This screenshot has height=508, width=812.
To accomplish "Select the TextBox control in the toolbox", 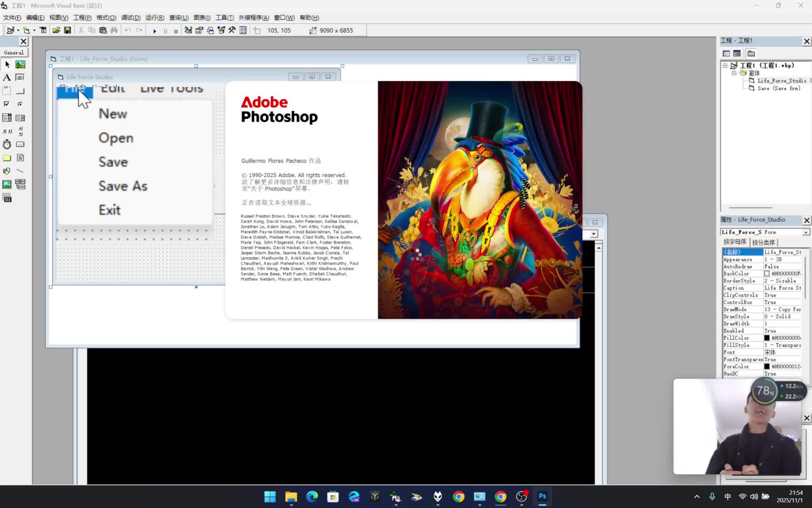I will pos(20,78).
